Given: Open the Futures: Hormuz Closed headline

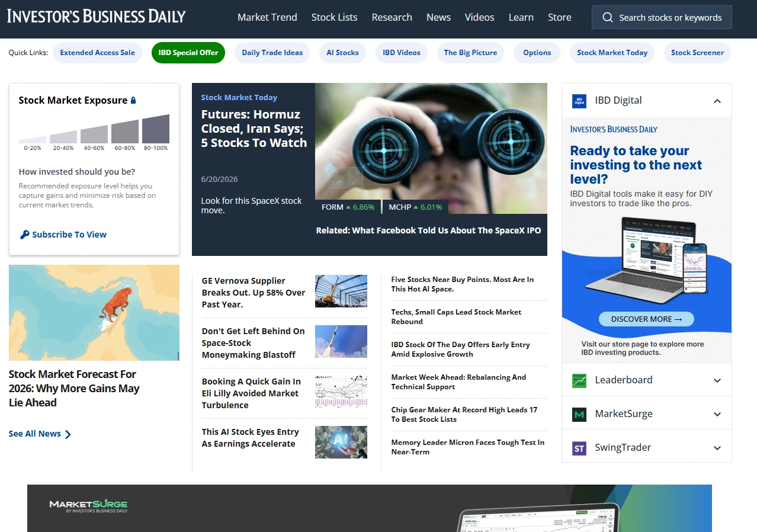Looking at the screenshot, I should click(x=254, y=129).
